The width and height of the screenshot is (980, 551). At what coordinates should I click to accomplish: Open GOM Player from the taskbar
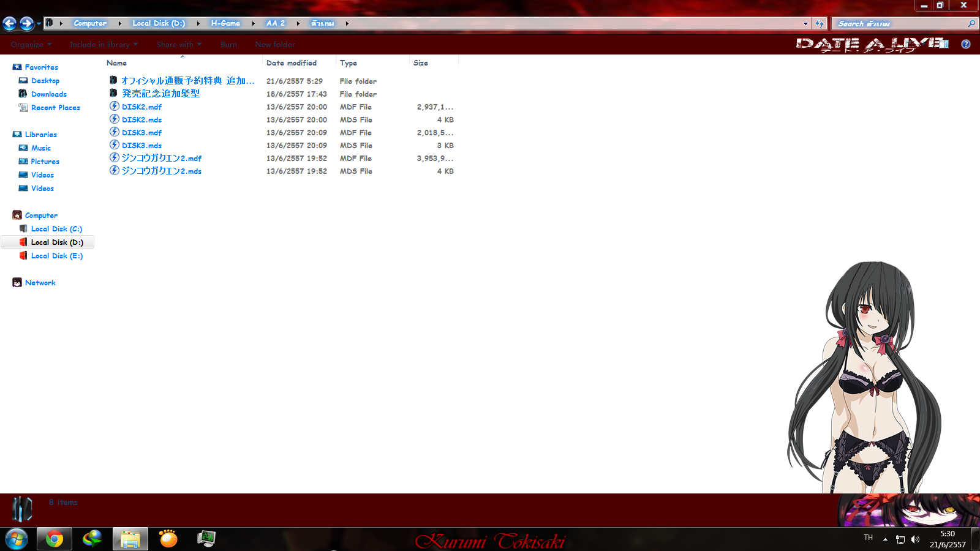pos(168,539)
